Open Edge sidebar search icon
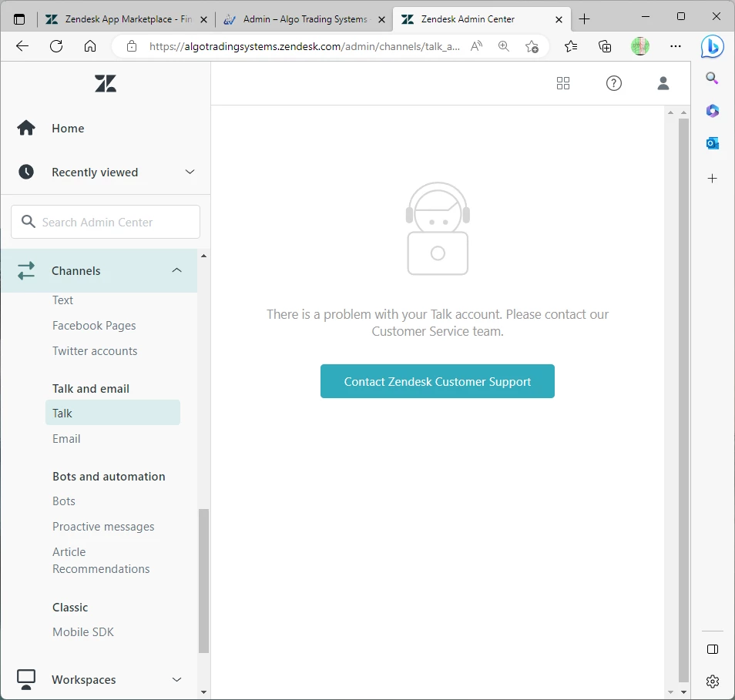 point(712,78)
